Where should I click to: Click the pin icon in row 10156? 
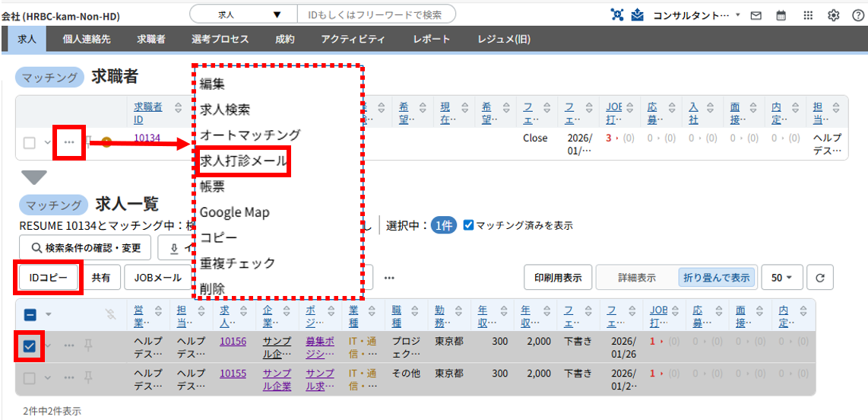88,345
